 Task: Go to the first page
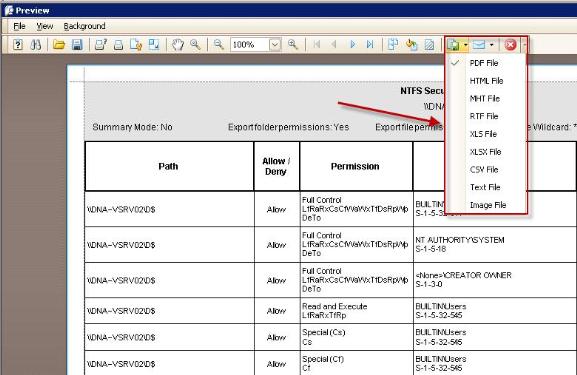[316, 45]
